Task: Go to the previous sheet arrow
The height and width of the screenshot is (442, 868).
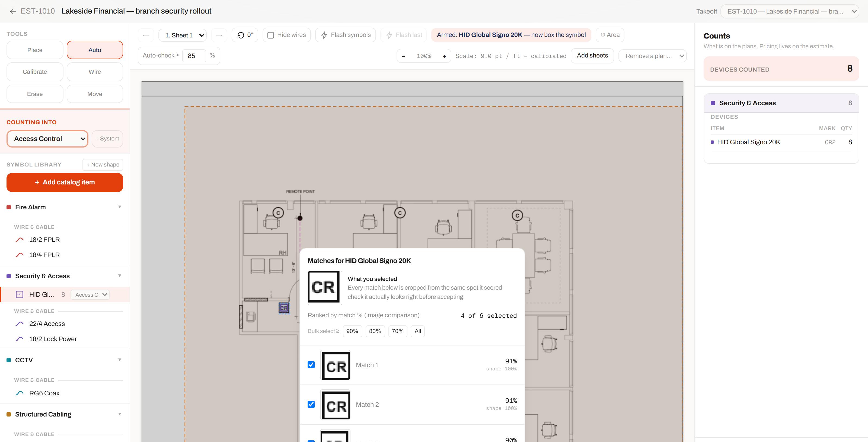Action: click(x=146, y=35)
